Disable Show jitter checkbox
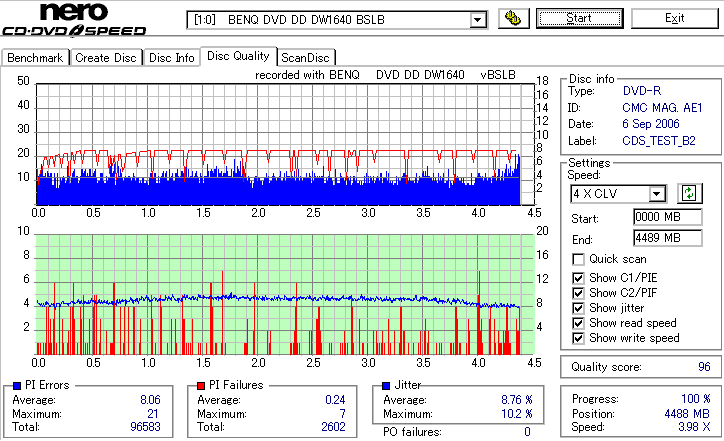 click(578, 308)
